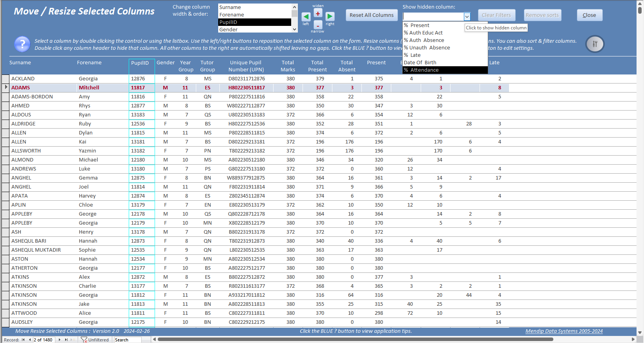Choose 'Date Of Birth' from dropdown list
This screenshot has height=343, width=644.
click(x=445, y=62)
